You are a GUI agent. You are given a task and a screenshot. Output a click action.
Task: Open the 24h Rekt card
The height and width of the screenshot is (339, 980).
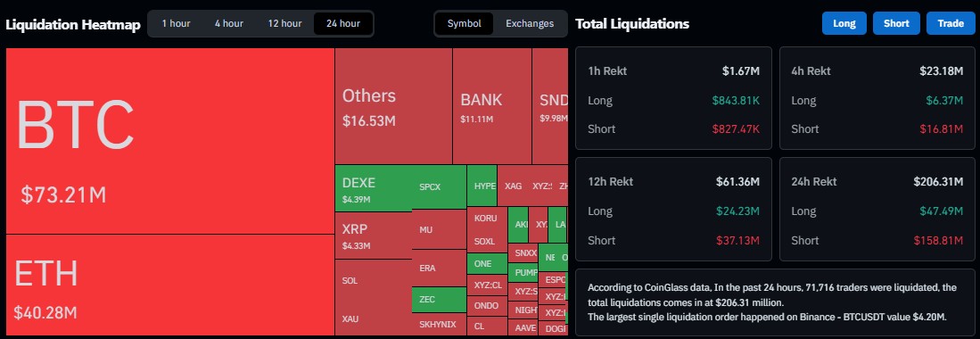click(x=877, y=209)
